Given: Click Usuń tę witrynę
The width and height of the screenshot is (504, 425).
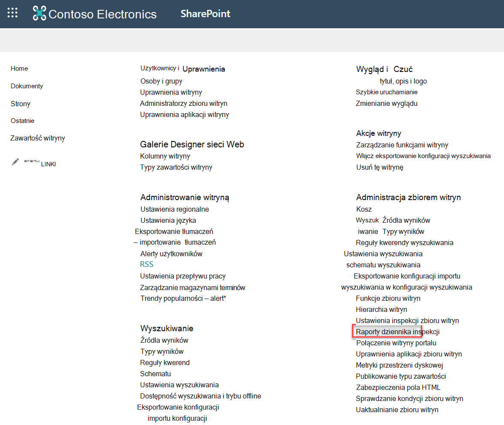Looking at the screenshot, I should tap(380, 167).
